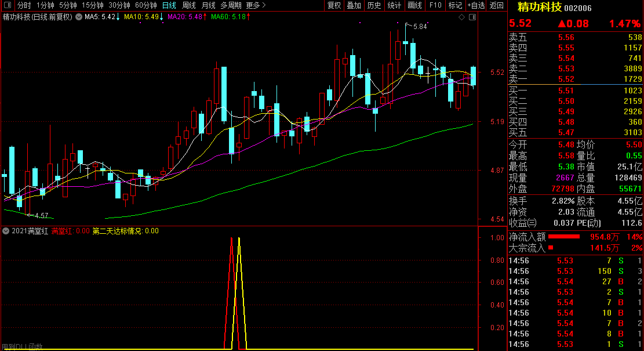Click the 14:56 trade row with volume 150
Image resolution: width=644 pixels, height=351 pixels.
click(575, 272)
